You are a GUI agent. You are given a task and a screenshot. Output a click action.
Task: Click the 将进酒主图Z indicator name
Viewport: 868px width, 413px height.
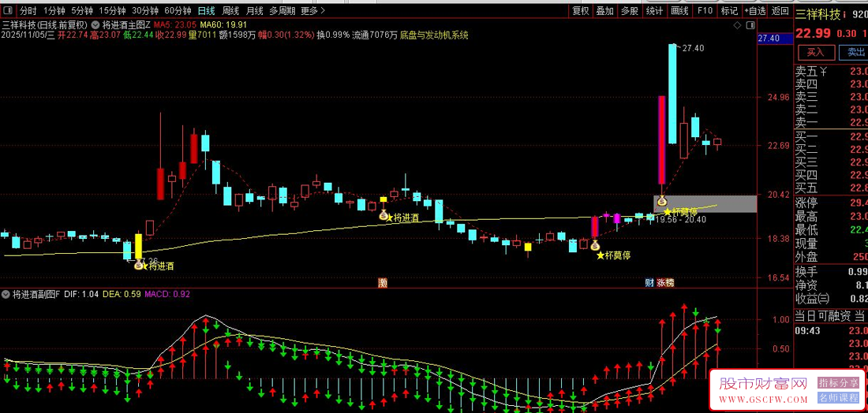tap(126, 25)
